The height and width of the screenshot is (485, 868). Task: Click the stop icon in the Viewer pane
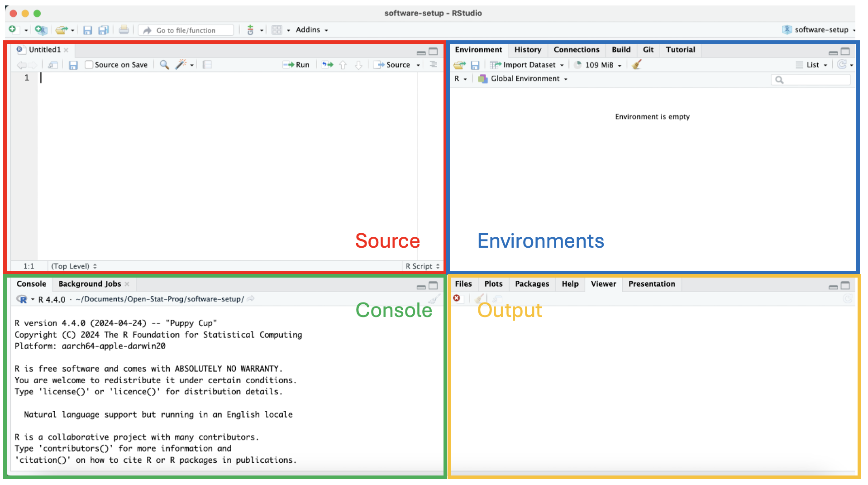tap(457, 298)
